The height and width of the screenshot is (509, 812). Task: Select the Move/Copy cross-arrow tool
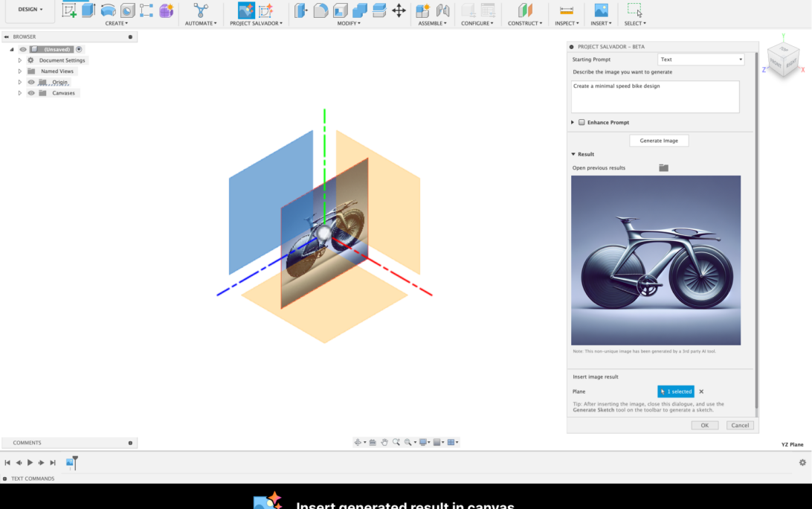click(x=399, y=10)
